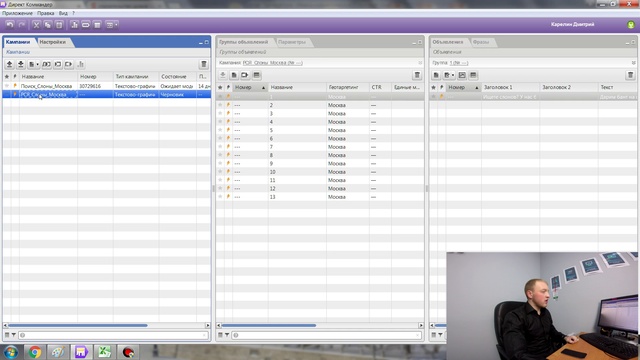640x360 pixels.
Task: Click the Redo arrow in the purple toolbar
Action: [x=21, y=25]
